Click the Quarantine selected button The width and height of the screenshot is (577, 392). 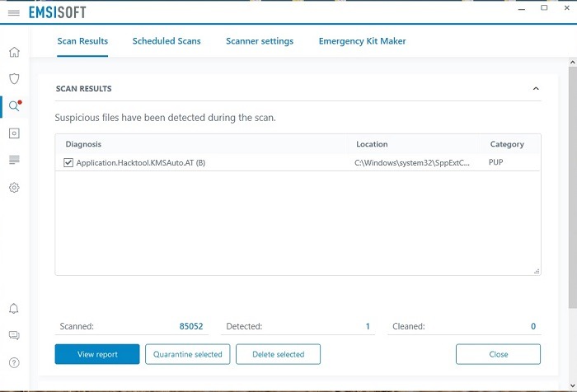click(x=188, y=354)
